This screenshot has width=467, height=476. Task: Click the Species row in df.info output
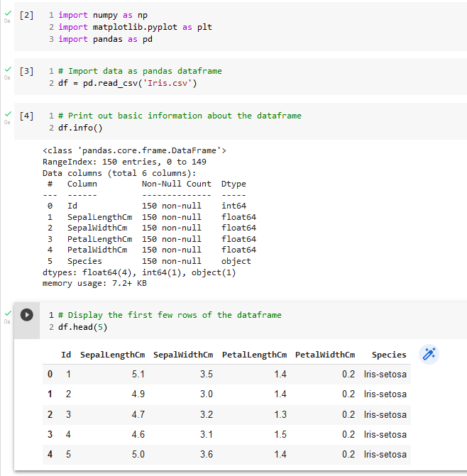pyautogui.click(x=149, y=261)
